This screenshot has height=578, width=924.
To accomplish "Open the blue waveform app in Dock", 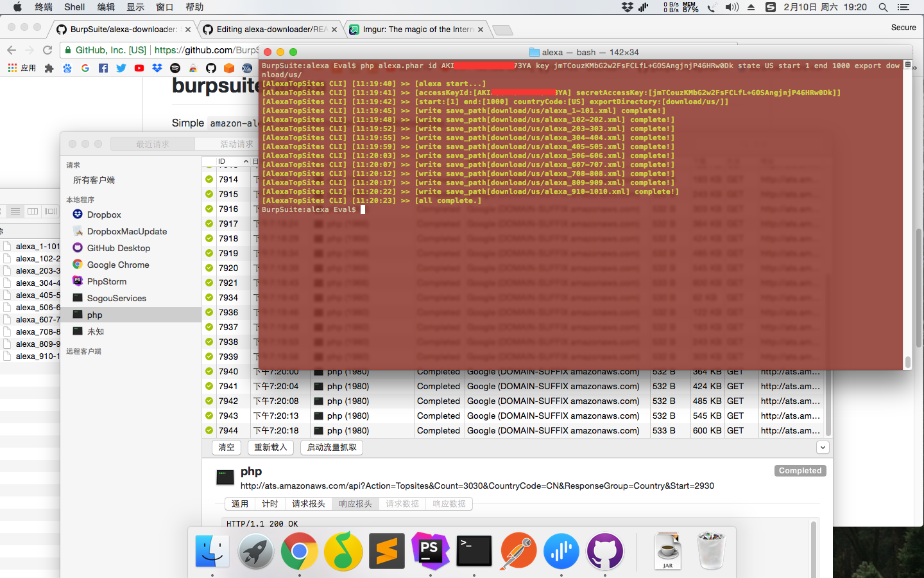I will tap(561, 551).
